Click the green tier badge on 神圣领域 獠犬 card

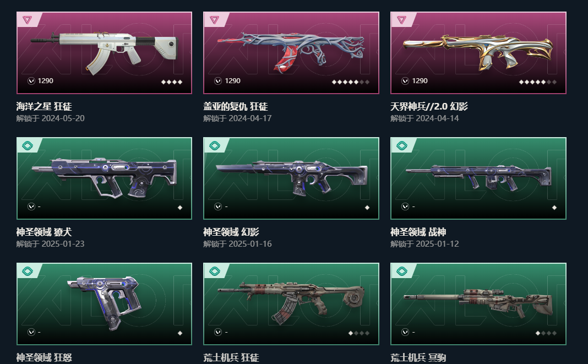[28, 145]
